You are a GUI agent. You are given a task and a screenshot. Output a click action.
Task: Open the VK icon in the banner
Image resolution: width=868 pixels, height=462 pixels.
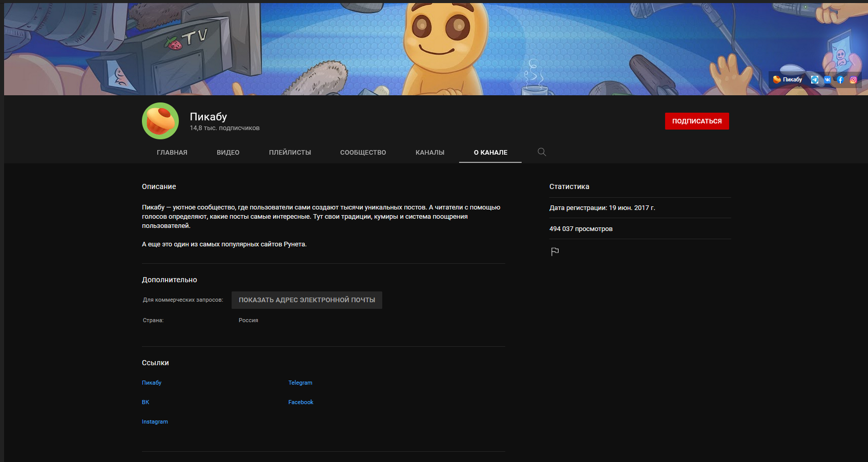coord(828,79)
